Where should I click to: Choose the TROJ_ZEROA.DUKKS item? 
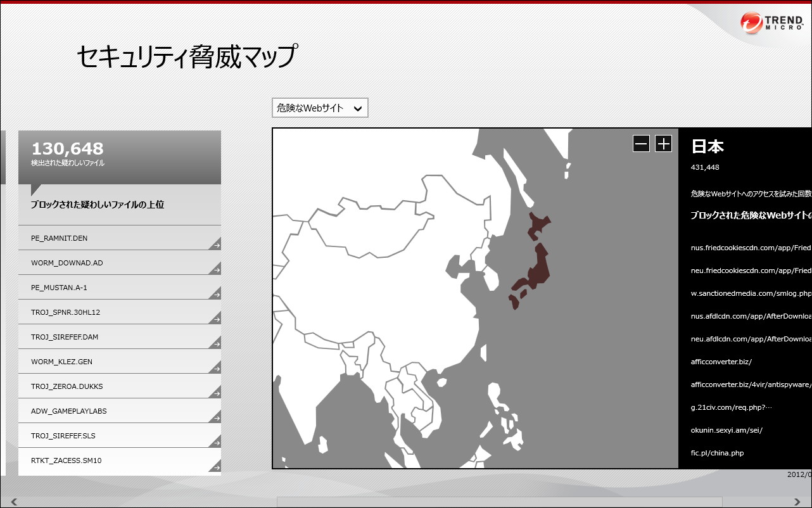point(120,386)
